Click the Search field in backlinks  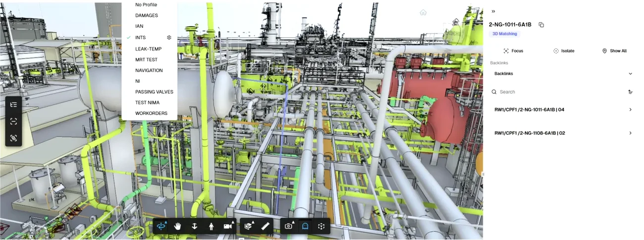click(x=557, y=92)
